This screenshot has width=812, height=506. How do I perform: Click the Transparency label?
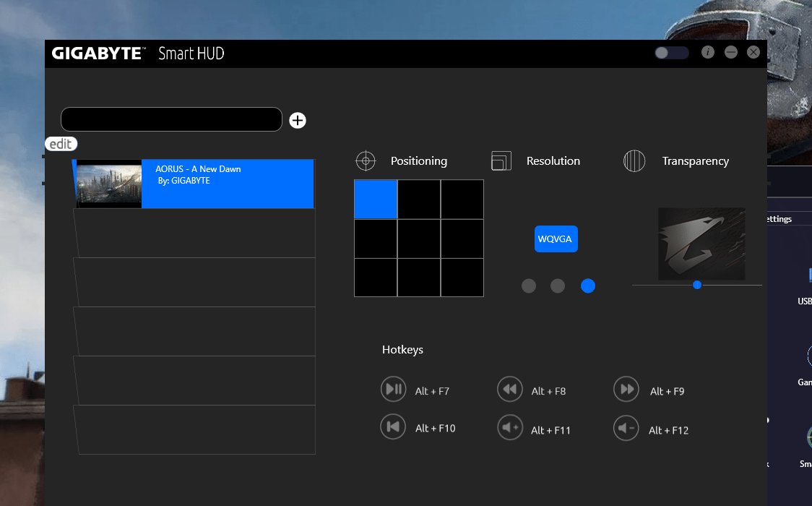point(696,161)
